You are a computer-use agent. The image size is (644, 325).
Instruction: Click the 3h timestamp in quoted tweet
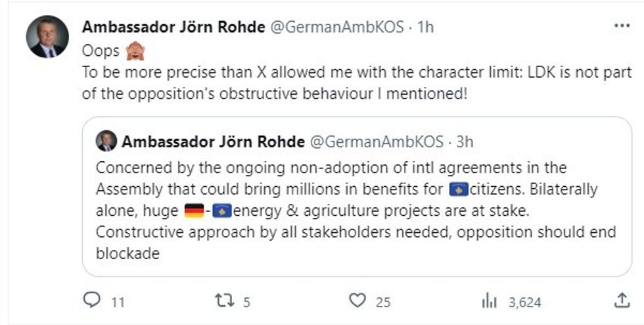(465, 141)
